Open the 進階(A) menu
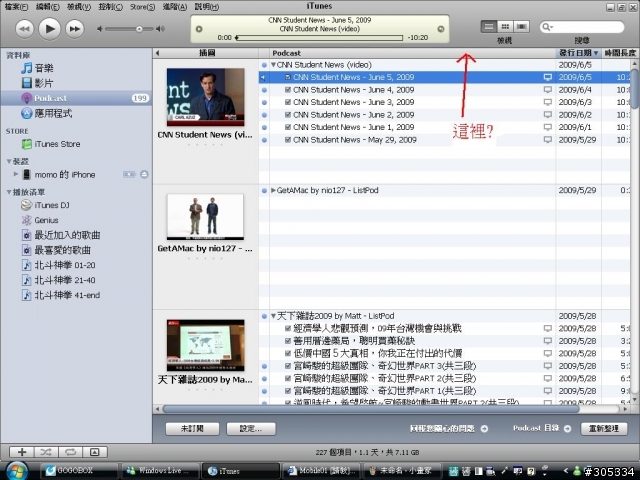640x480 pixels. point(175,7)
